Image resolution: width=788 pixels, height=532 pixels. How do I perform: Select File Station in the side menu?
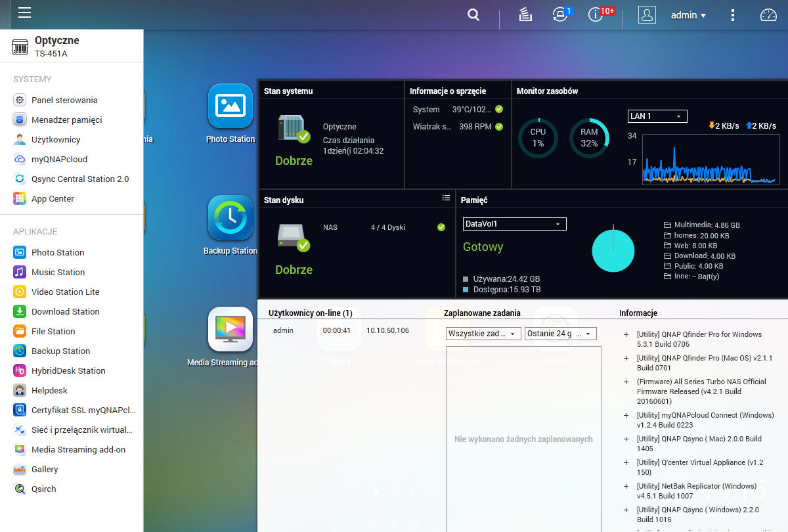click(x=72, y=331)
